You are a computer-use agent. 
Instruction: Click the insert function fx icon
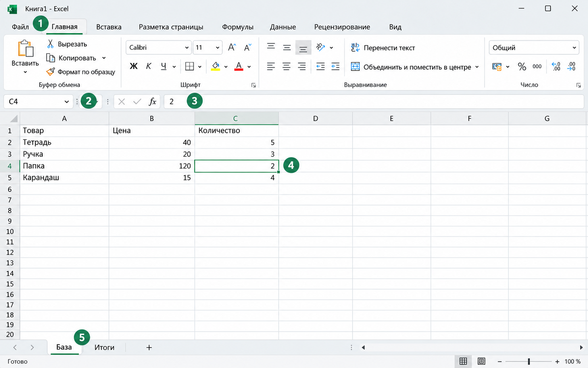pos(153,102)
